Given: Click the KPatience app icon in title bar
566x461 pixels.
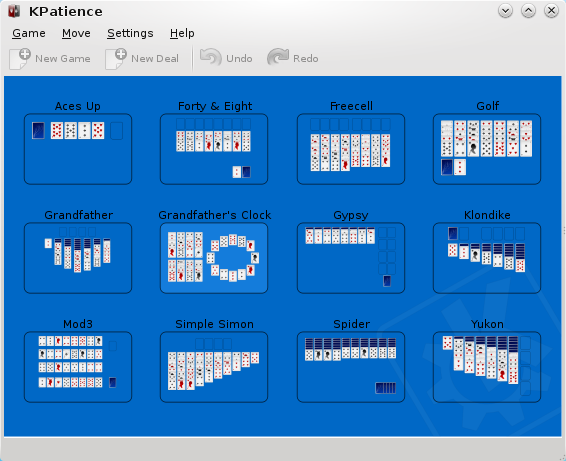Looking at the screenshot, I should tap(14, 11).
